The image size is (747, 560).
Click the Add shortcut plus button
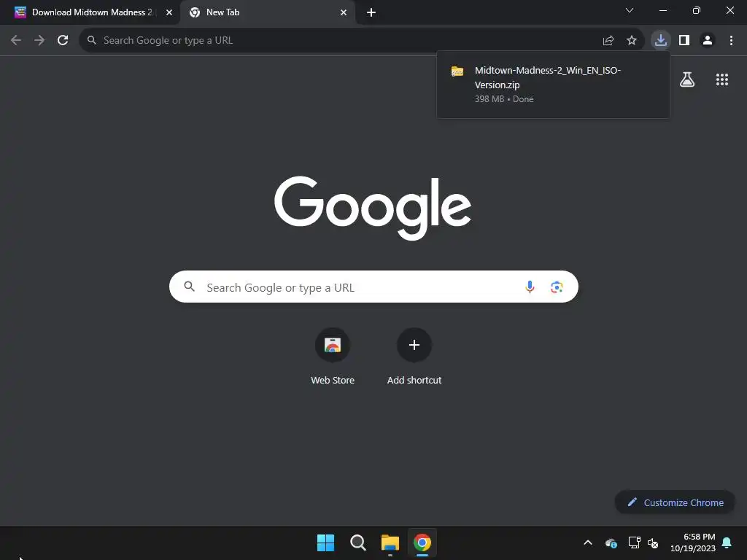(x=414, y=345)
